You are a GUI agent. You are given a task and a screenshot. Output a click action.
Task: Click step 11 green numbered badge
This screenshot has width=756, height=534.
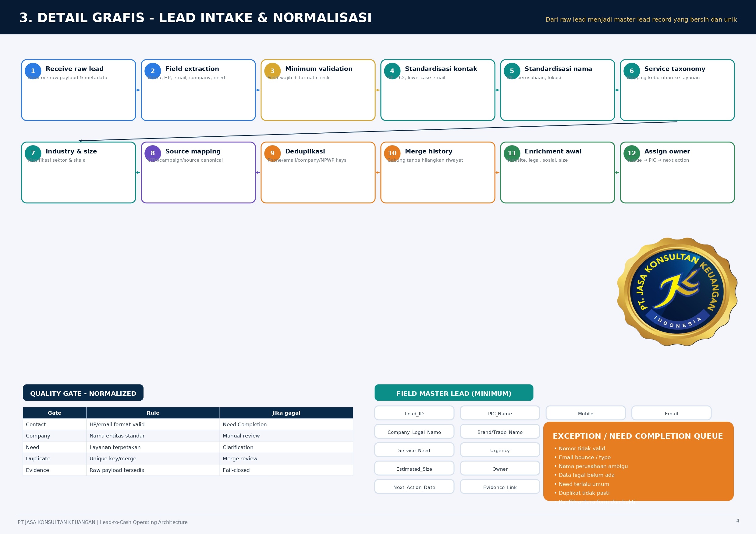click(512, 153)
